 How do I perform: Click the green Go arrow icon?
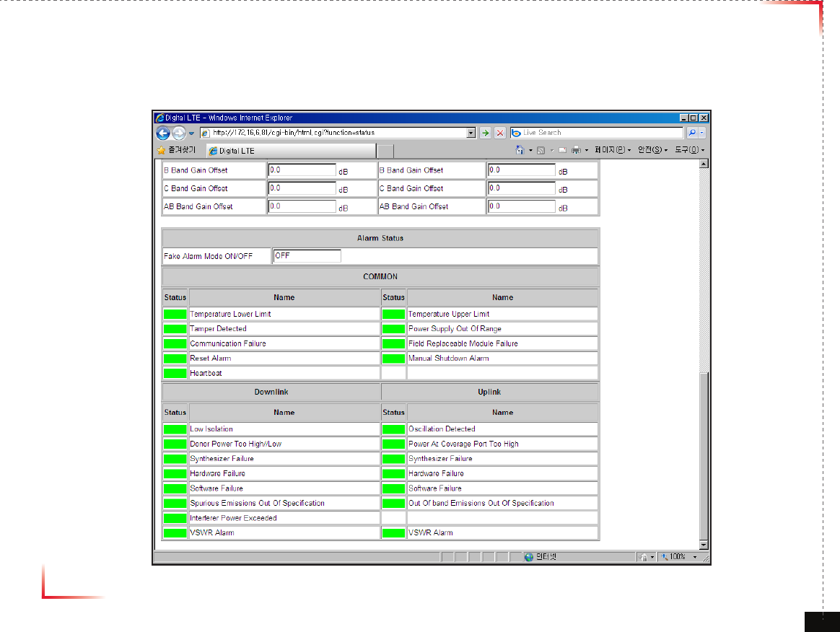tap(485, 133)
